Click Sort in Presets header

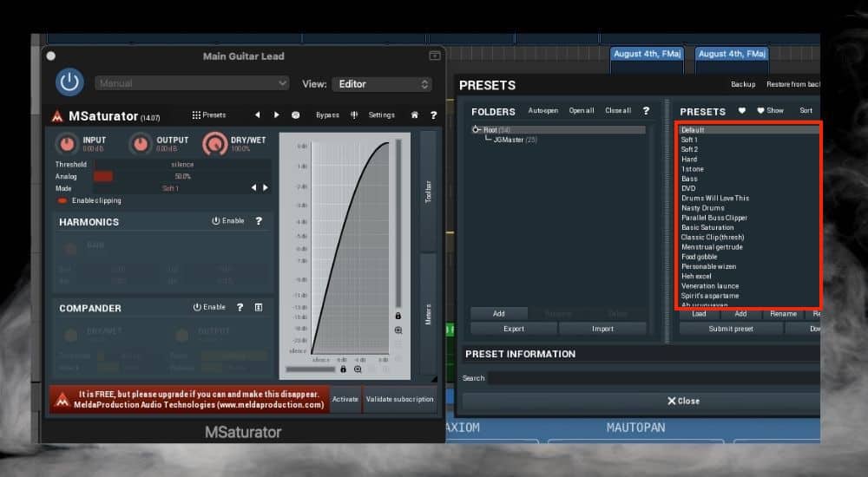[x=806, y=111]
